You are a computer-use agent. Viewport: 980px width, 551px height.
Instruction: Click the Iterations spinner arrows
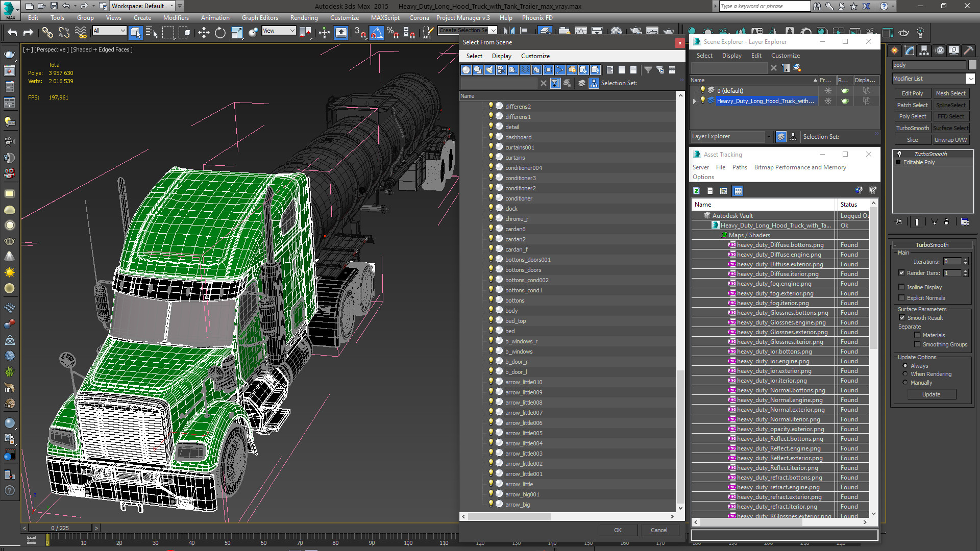click(965, 262)
